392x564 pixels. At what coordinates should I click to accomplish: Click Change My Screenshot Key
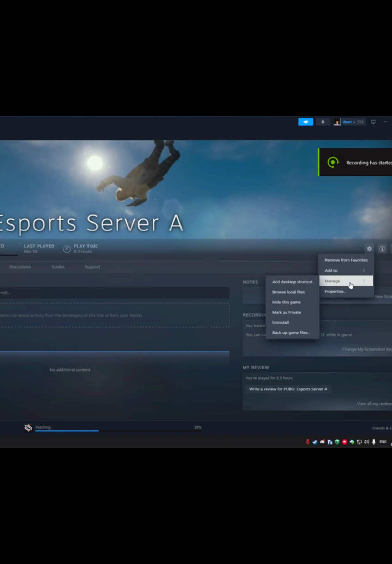pyautogui.click(x=367, y=349)
